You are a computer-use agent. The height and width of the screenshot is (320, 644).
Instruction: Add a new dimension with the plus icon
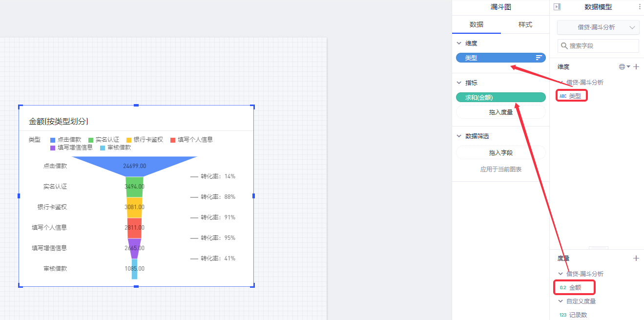click(x=636, y=67)
